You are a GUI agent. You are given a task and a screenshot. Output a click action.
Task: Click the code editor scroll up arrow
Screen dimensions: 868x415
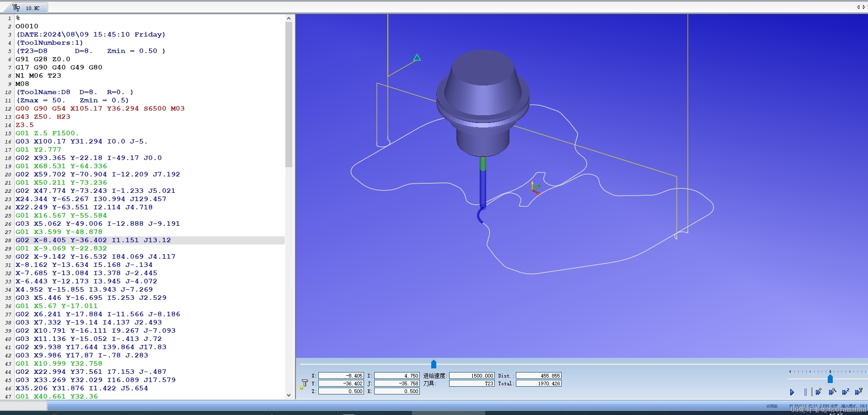click(289, 18)
